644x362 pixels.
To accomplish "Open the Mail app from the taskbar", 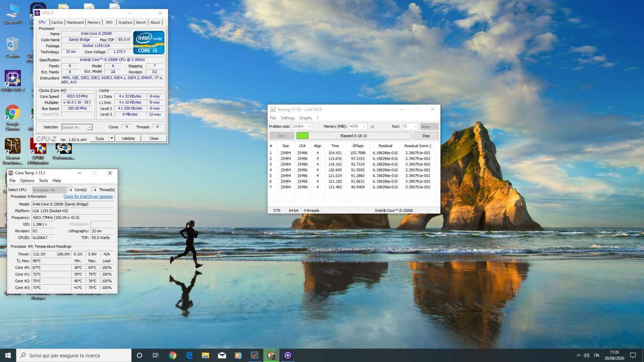I will pos(221,355).
